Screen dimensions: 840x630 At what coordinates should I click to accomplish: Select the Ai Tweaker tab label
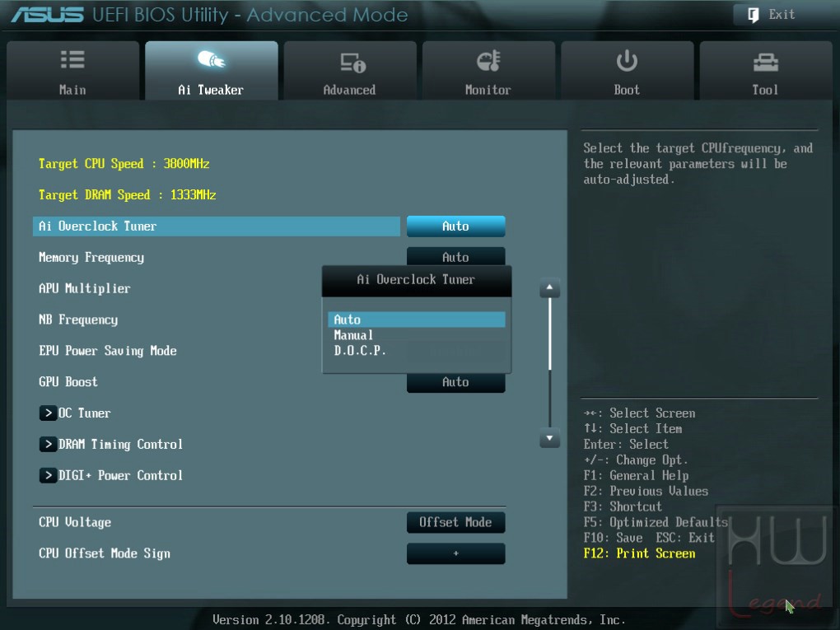[211, 90]
